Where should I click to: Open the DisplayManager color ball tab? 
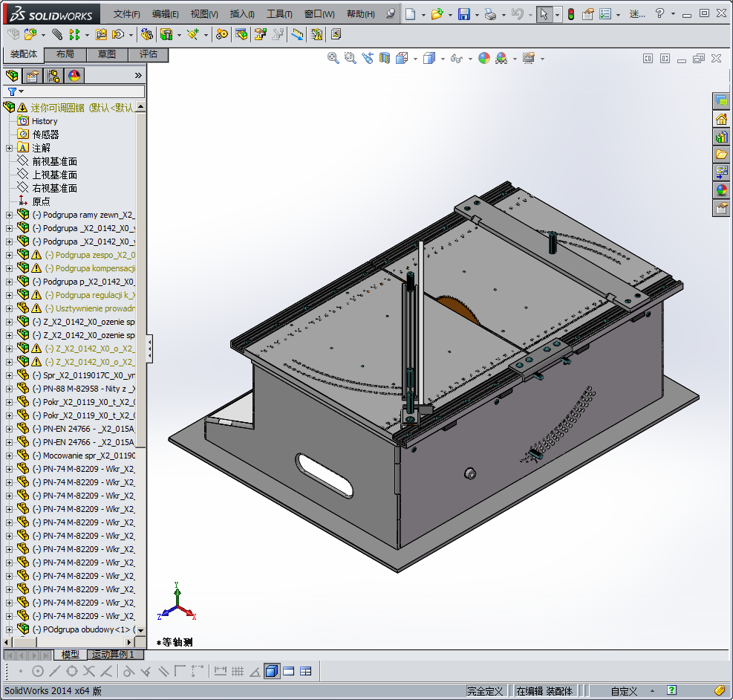[74, 76]
